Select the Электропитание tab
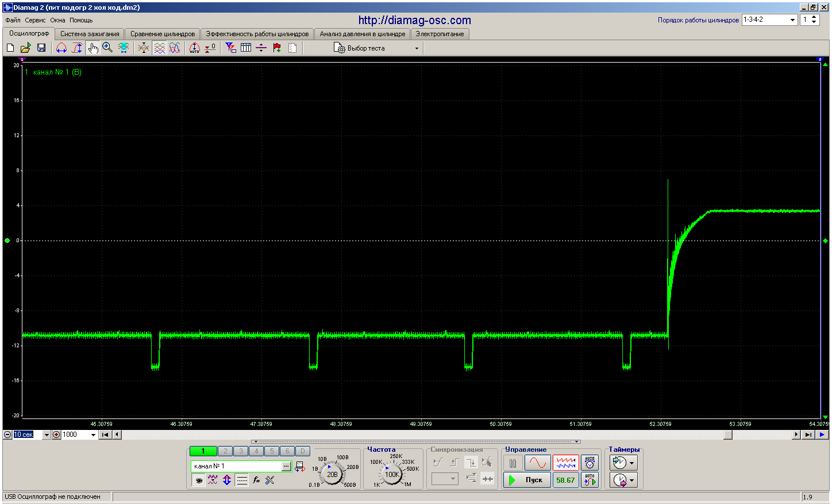Screen dimensions: 832x504 click(440, 34)
